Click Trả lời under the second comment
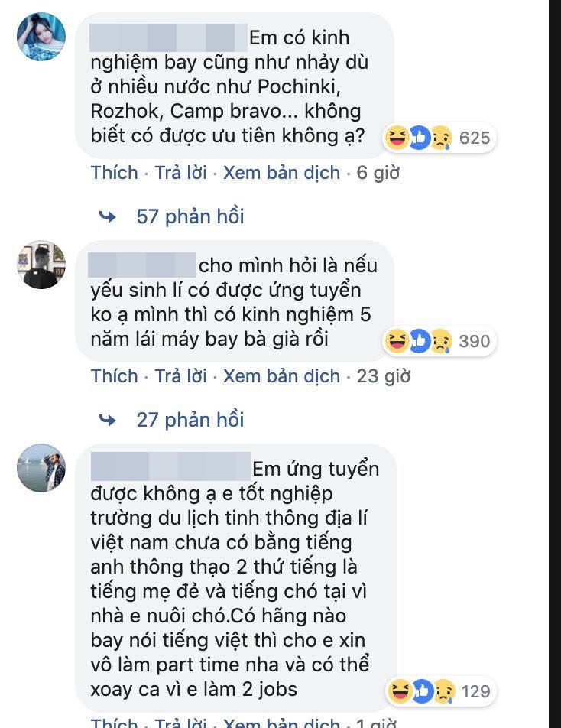Image resolution: width=561 pixels, height=728 pixels. (180, 376)
